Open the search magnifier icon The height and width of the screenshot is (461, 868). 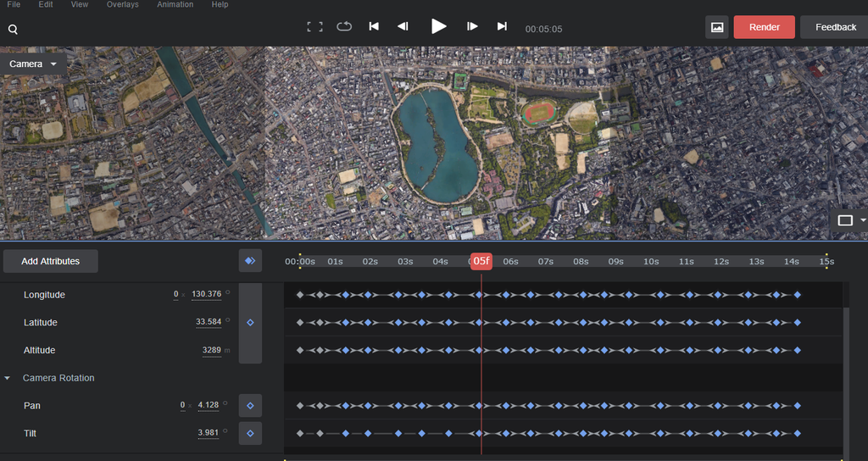tap(13, 30)
